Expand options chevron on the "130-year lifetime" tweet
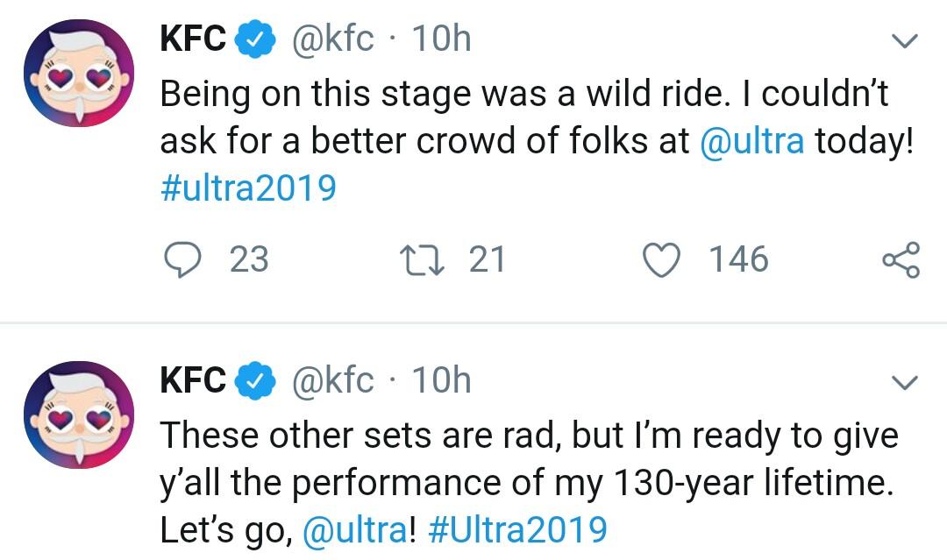The width and height of the screenshot is (947, 560). tap(903, 381)
